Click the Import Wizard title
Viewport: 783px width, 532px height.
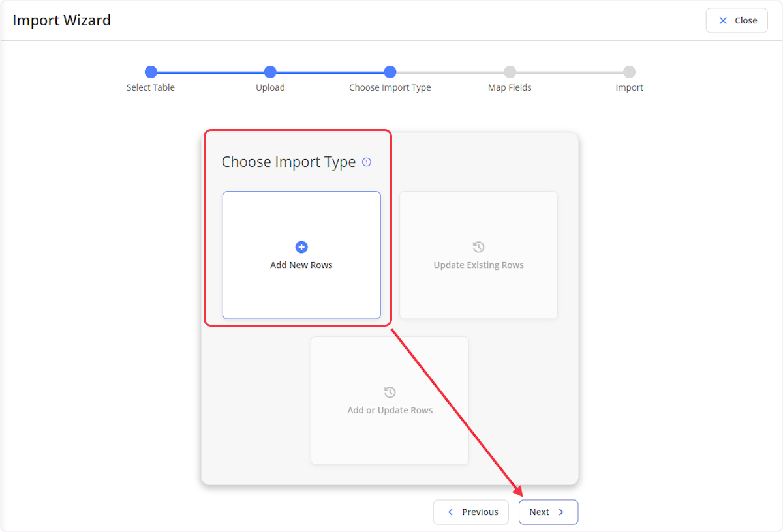click(x=61, y=20)
